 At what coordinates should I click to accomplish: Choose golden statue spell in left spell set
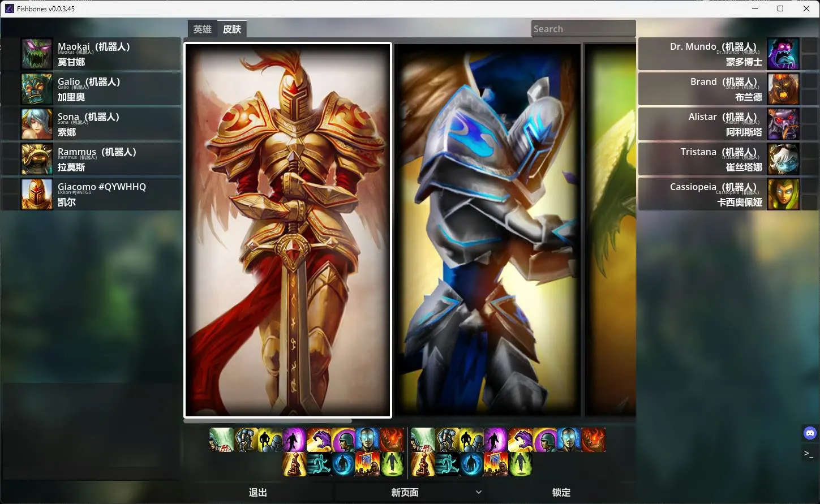point(294,464)
